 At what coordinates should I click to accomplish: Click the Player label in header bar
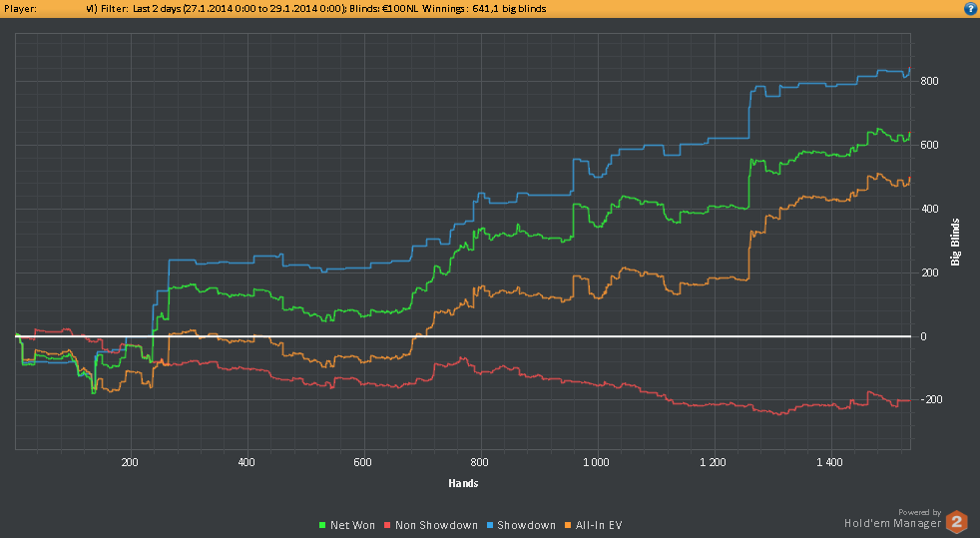22,8
